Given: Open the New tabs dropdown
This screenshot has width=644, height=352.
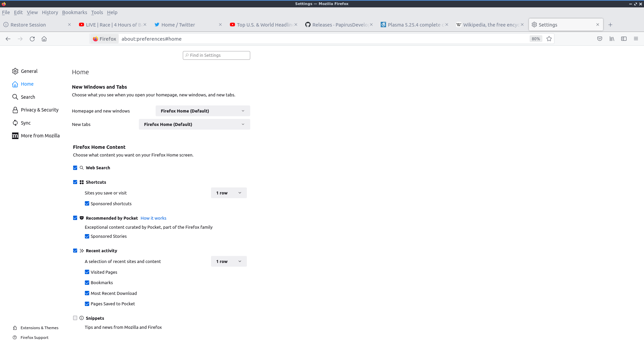Looking at the screenshot, I should pos(194,124).
